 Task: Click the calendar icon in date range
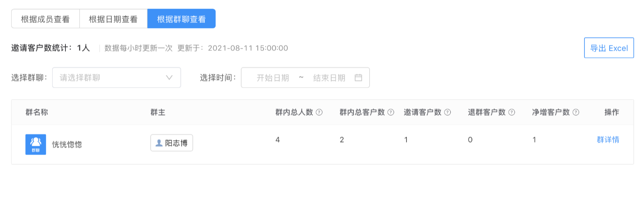[x=358, y=78]
